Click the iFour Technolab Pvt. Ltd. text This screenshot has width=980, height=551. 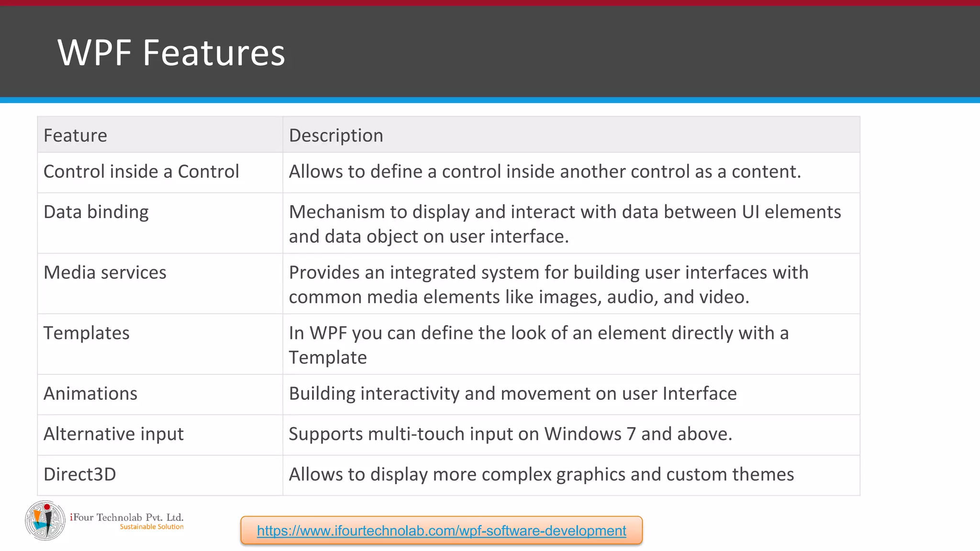(127, 517)
